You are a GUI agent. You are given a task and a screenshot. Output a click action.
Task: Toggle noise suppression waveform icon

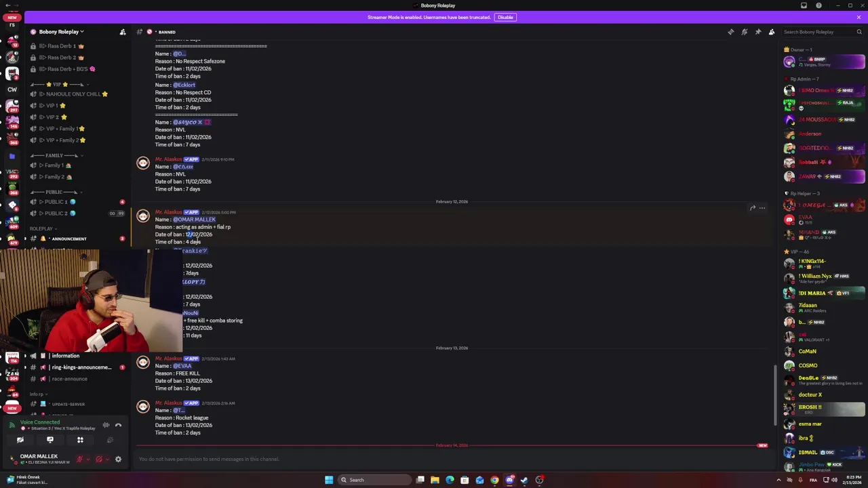106,425
